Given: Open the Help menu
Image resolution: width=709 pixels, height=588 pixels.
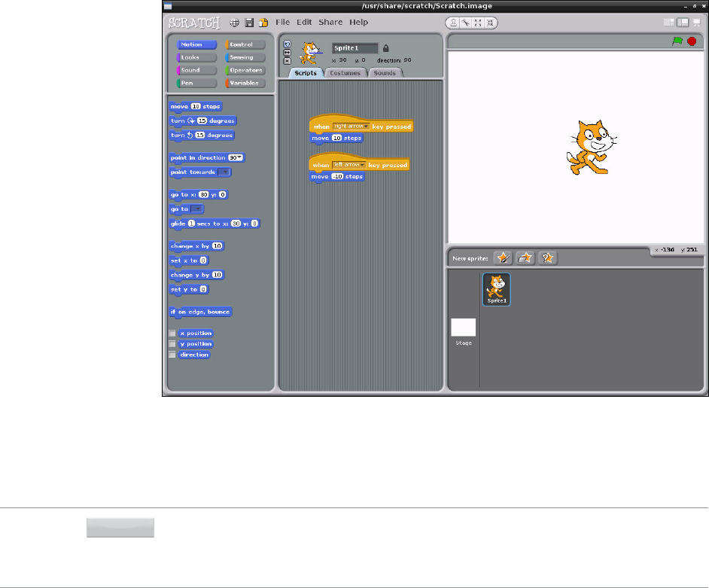Looking at the screenshot, I should [x=358, y=22].
